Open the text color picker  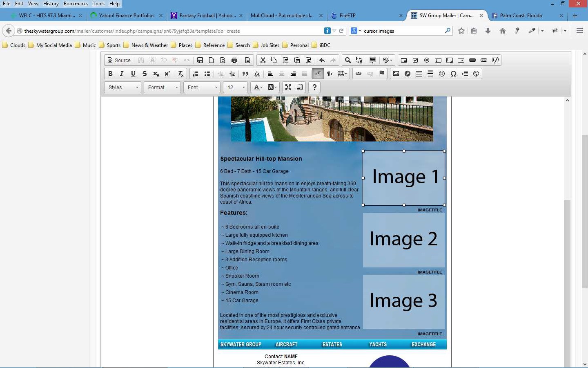coord(258,87)
